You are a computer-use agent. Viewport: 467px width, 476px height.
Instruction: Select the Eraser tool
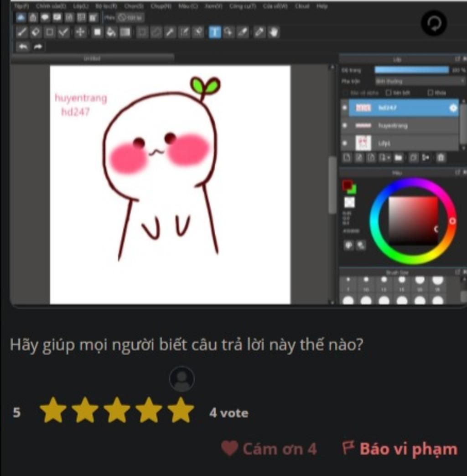click(36, 32)
